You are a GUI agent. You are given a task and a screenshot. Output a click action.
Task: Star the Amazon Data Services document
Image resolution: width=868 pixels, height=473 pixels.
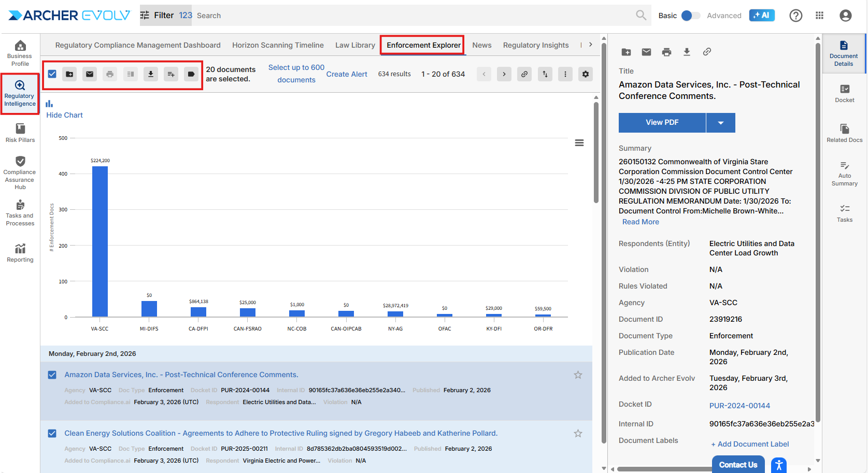(578, 375)
